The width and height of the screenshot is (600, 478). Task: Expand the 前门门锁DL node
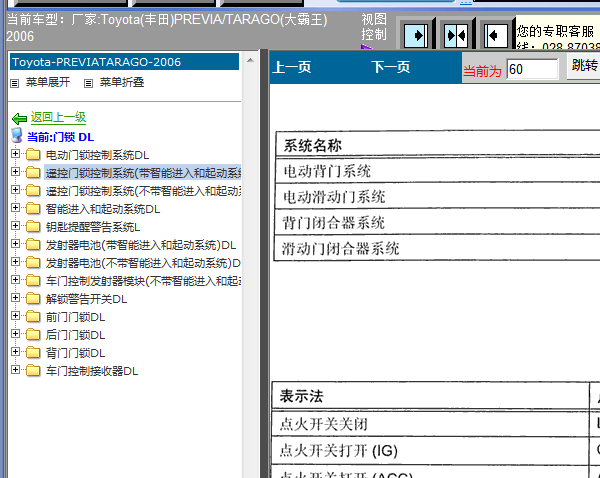(15, 315)
